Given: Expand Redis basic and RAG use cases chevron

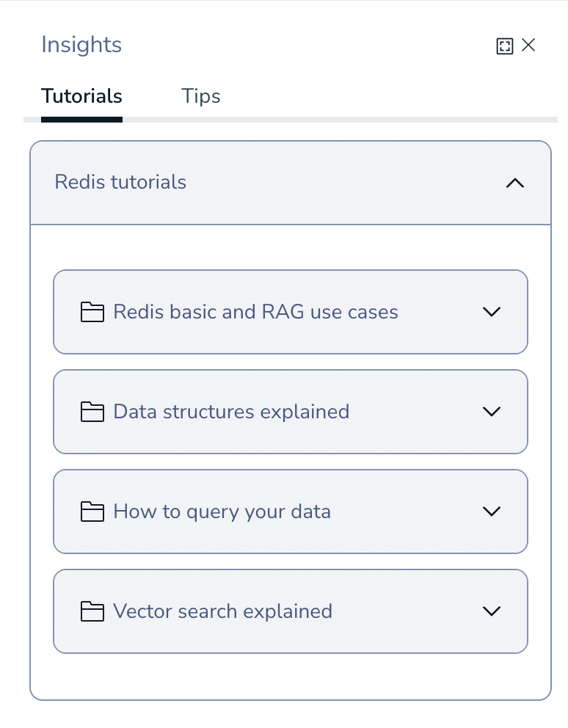Looking at the screenshot, I should [x=492, y=312].
